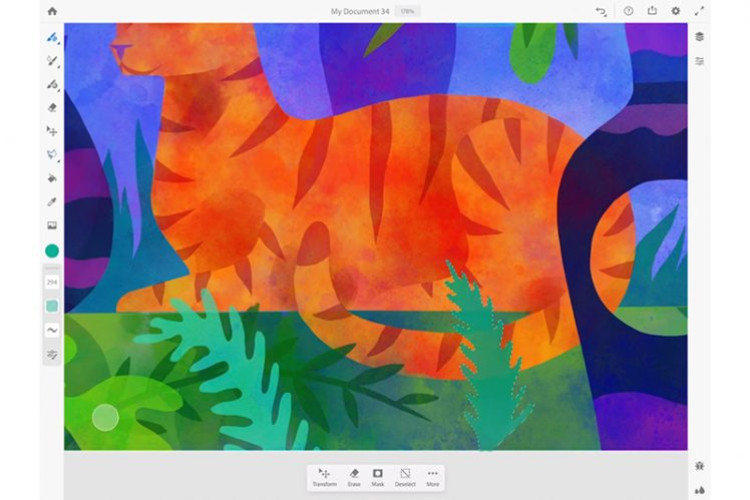The height and width of the screenshot is (500, 750).
Task: Open the Layers panel
Action: (700, 37)
